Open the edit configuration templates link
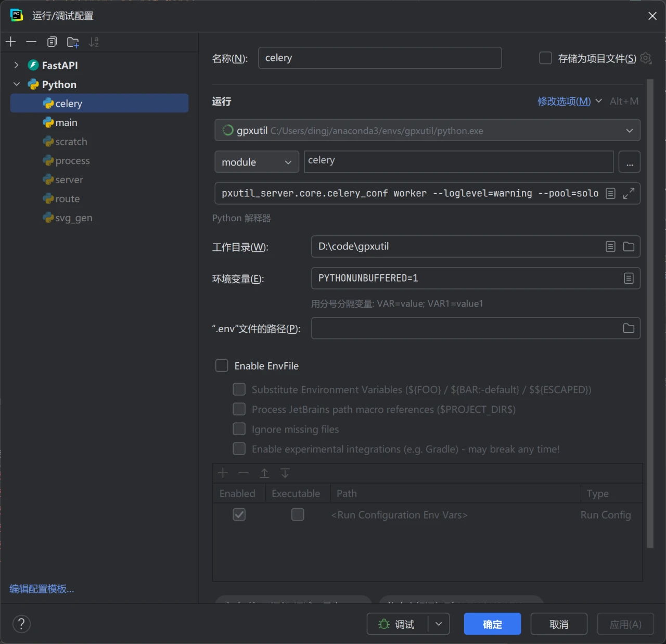 [x=42, y=589]
